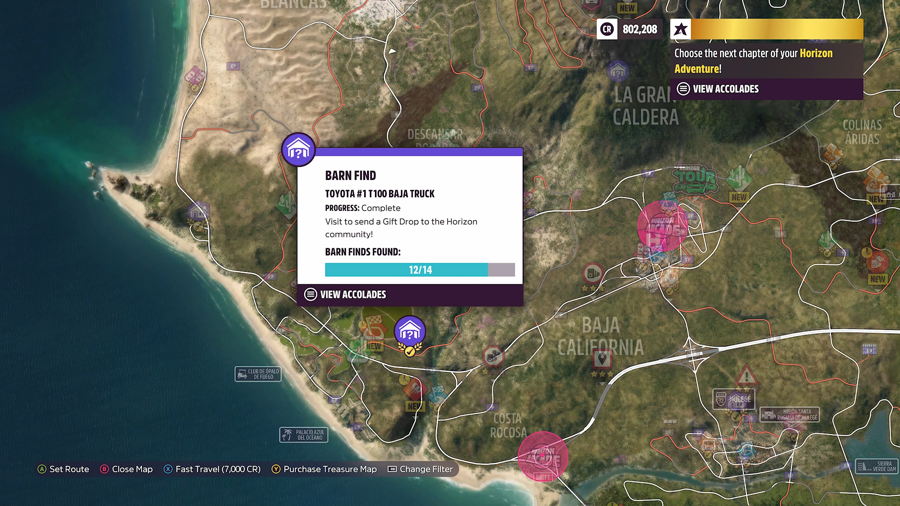Select the barn find icon on popup corner

(298, 149)
